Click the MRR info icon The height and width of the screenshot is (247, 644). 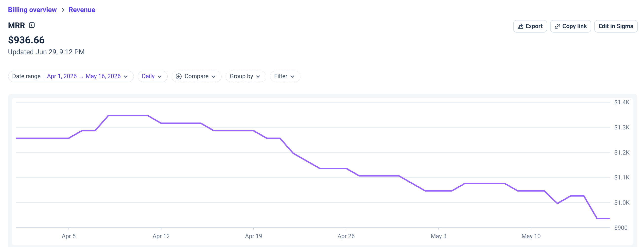(x=32, y=25)
